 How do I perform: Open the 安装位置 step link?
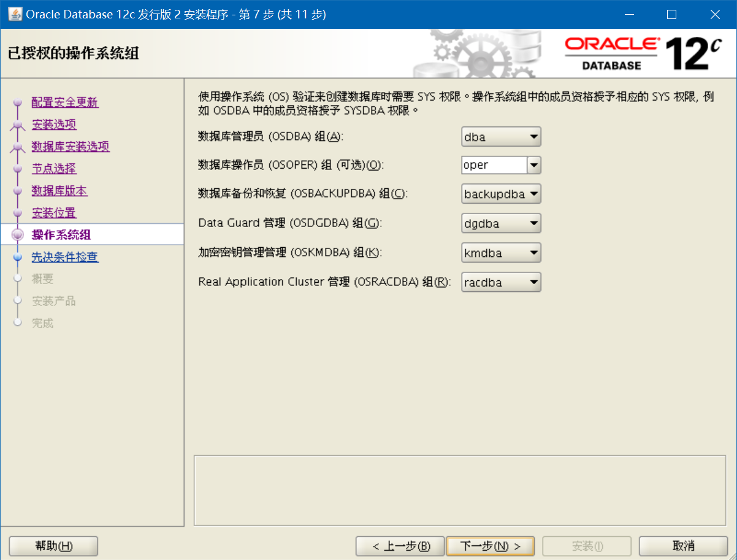(54, 213)
